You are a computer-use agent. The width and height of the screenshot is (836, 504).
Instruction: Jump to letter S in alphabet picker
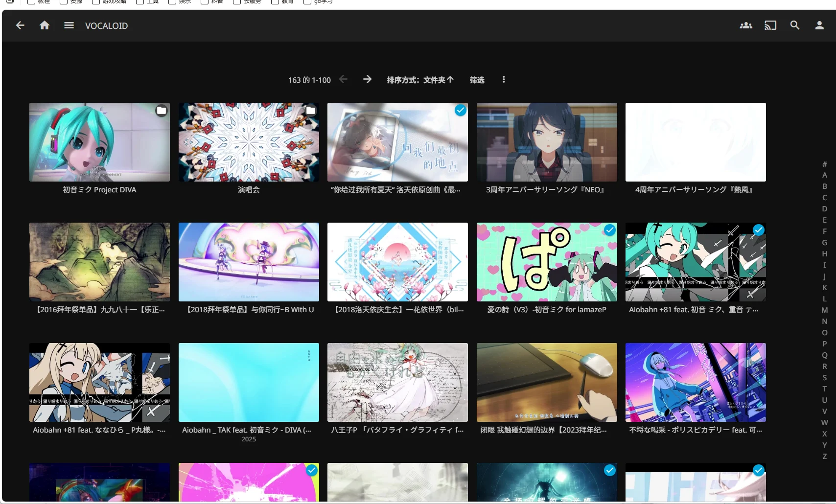(x=825, y=378)
